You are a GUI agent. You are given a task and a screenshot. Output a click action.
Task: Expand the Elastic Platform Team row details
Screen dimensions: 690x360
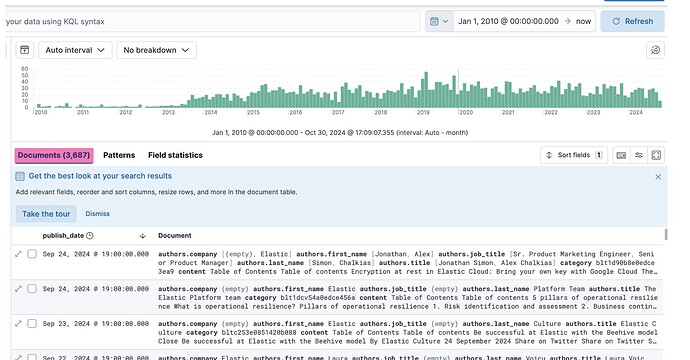18,289
